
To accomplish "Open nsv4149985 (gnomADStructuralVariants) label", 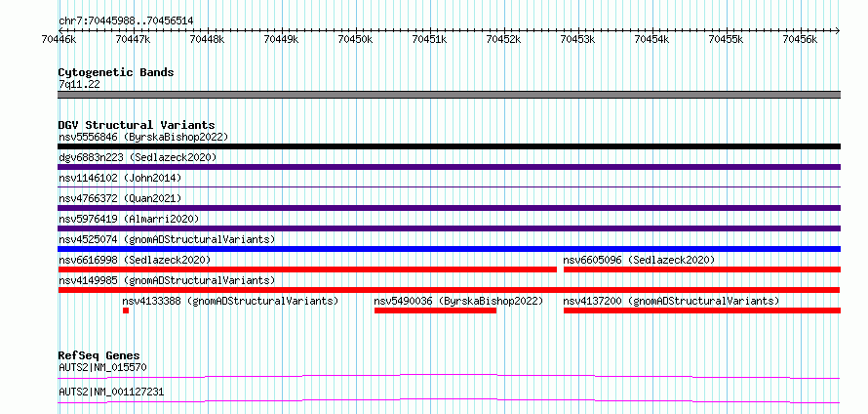I will coord(167,280).
